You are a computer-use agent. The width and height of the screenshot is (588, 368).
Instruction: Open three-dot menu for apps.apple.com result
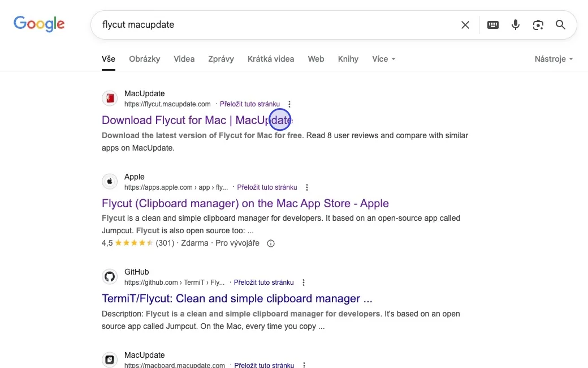coord(307,187)
